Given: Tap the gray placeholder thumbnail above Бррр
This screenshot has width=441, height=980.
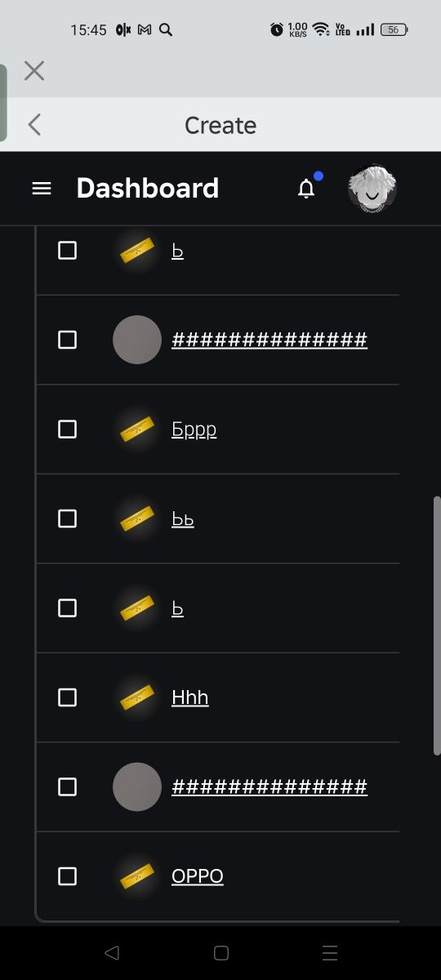Looking at the screenshot, I should (137, 340).
